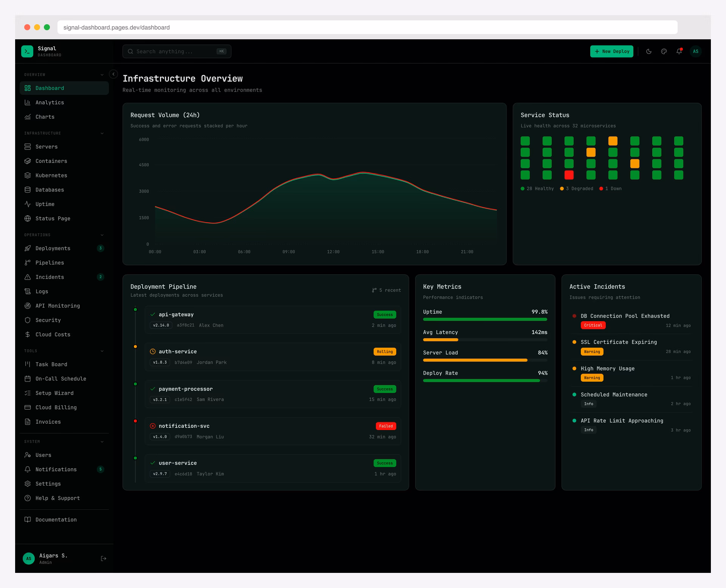Open the Users menu item
The image size is (726, 588).
pyautogui.click(x=64, y=455)
